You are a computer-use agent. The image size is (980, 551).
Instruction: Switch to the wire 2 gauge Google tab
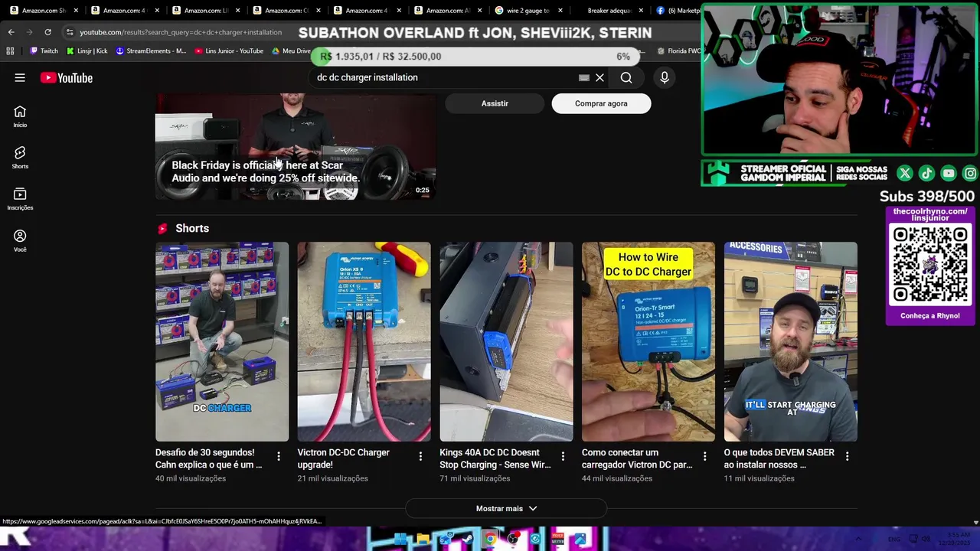pos(528,11)
